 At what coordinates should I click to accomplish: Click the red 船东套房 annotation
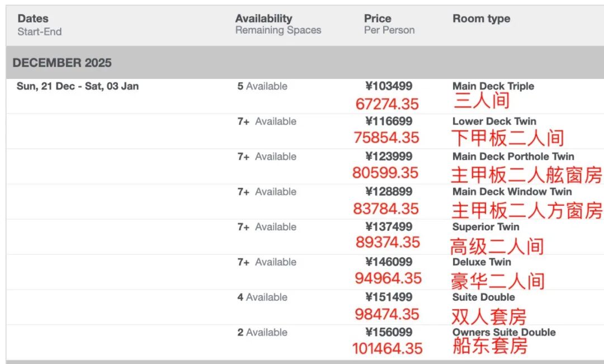pos(489,346)
